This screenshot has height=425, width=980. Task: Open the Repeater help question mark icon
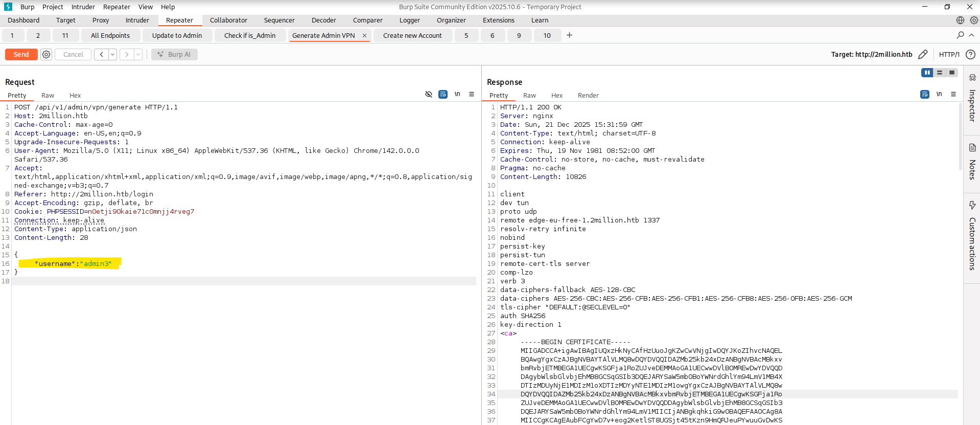pos(971,54)
